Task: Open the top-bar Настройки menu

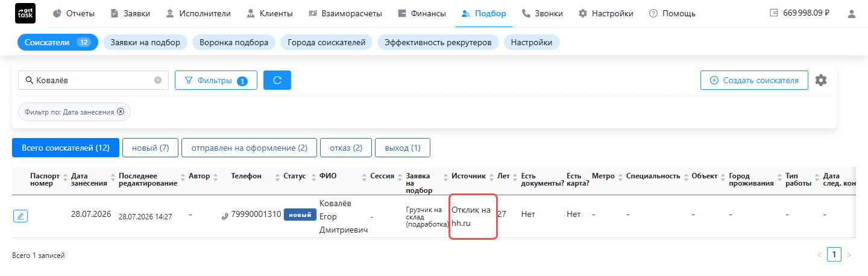Action: 606,13
